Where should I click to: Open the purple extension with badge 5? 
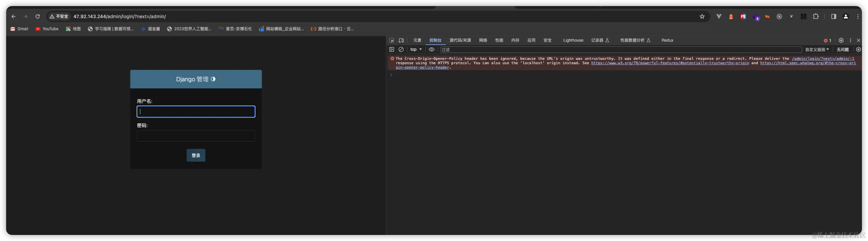[756, 17]
